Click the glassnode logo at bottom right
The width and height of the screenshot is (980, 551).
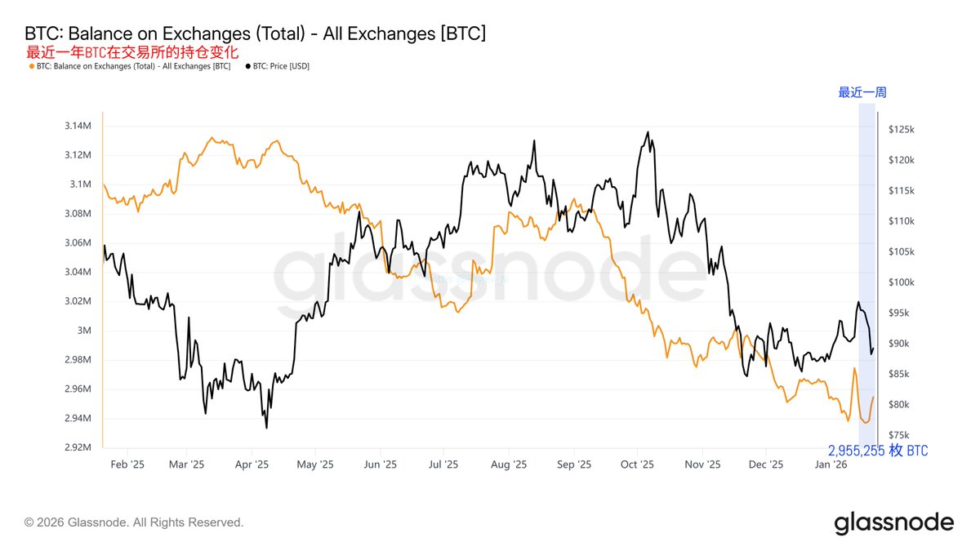(893, 522)
